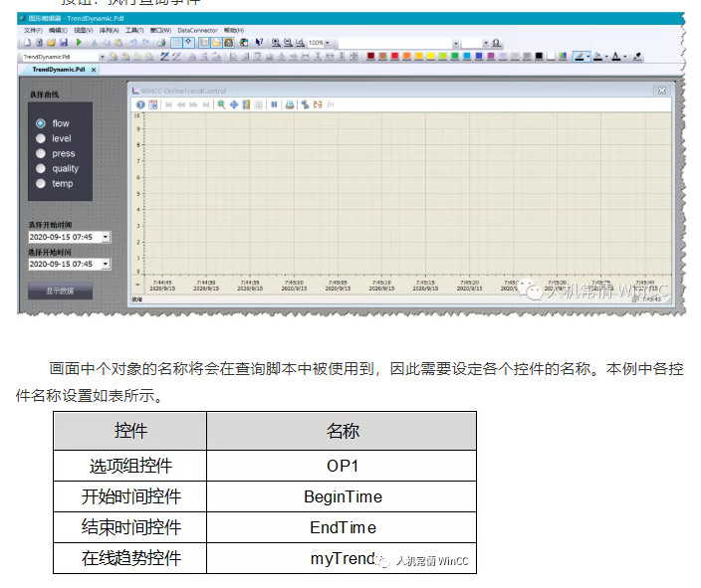This screenshot has height=588, width=701.
Task: Click the help icon in trend control toolbar
Action: click(140, 104)
